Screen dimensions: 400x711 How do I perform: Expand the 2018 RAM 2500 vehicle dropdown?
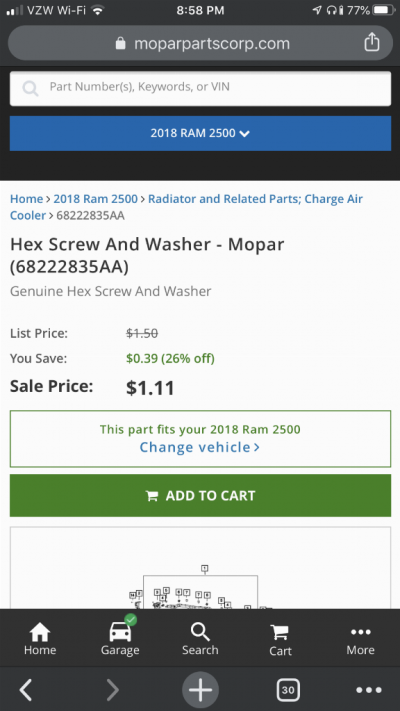tap(200, 133)
